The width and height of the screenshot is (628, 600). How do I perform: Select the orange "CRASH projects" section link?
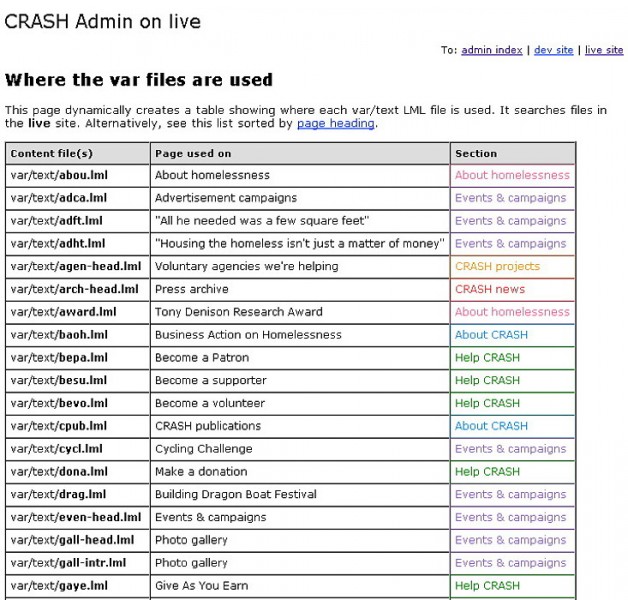click(496, 267)
